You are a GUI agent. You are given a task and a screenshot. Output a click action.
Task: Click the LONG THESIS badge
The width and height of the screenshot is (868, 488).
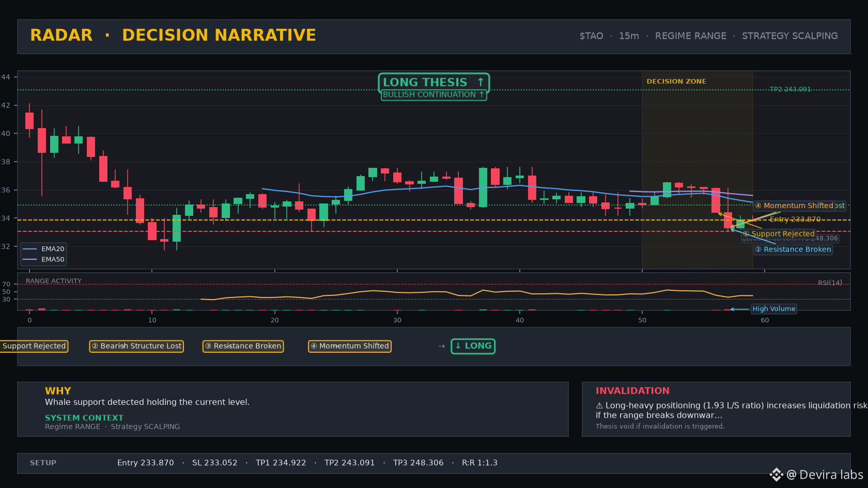pos(433,83)
